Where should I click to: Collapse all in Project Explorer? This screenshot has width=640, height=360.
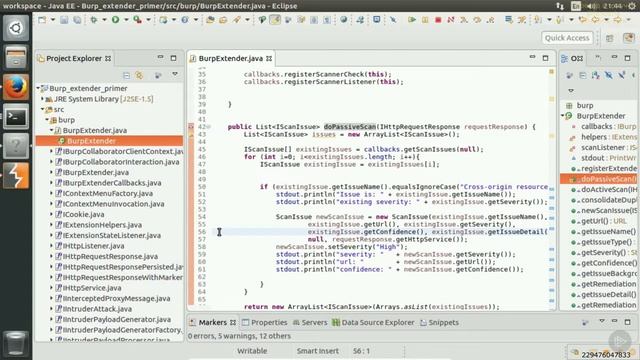[127, 75]
